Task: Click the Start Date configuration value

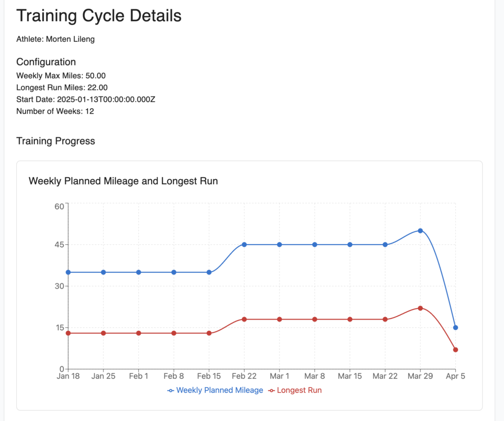Action: pyautogui.click(x=106, y=99)
